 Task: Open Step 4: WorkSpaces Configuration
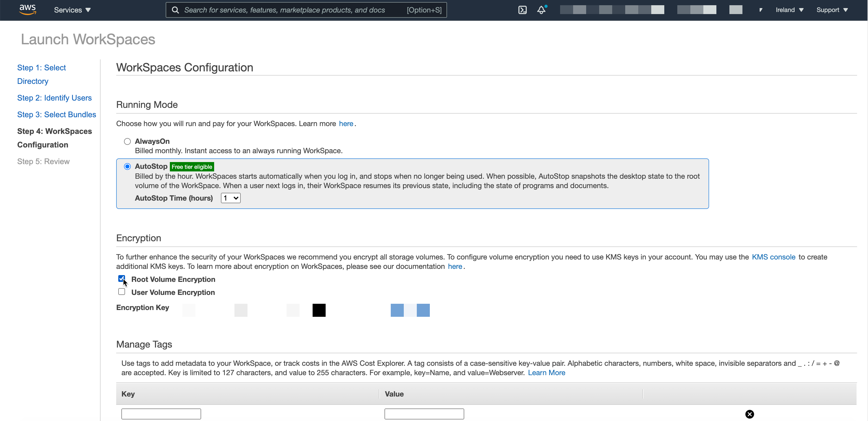(55, 138)
